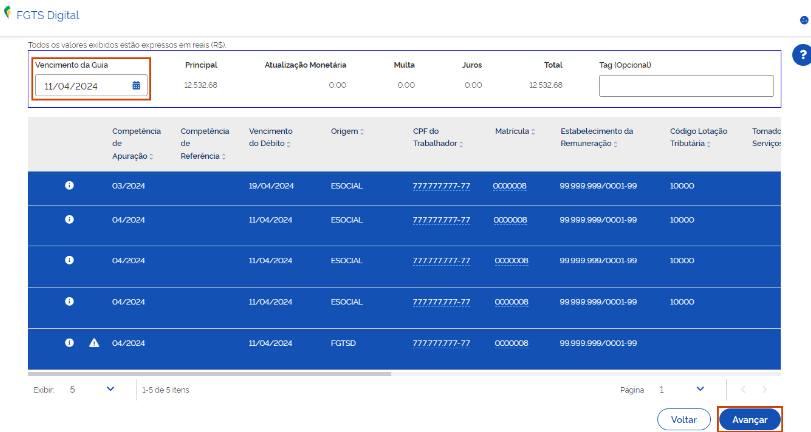Viewport: 811px width, 432px height.
Task: Open Matrícula link in FGTSD row
Action: (511, 343)
